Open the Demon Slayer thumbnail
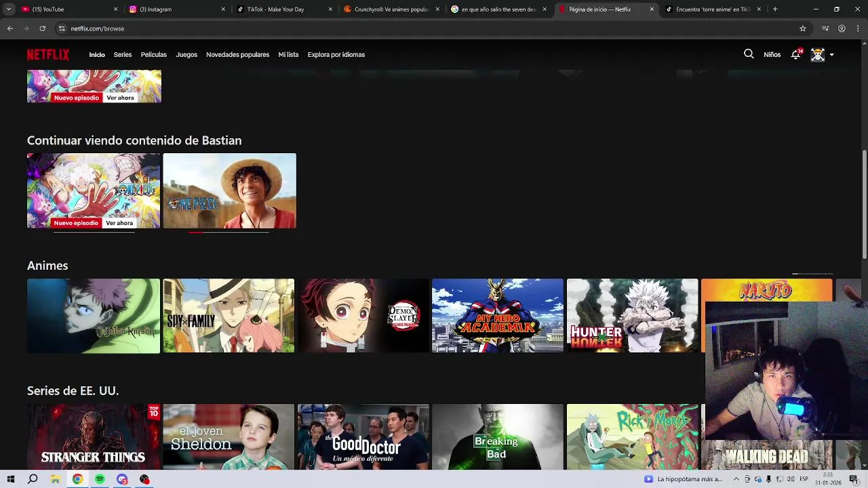This screenshot has width=868, height=488. point(363,316)
